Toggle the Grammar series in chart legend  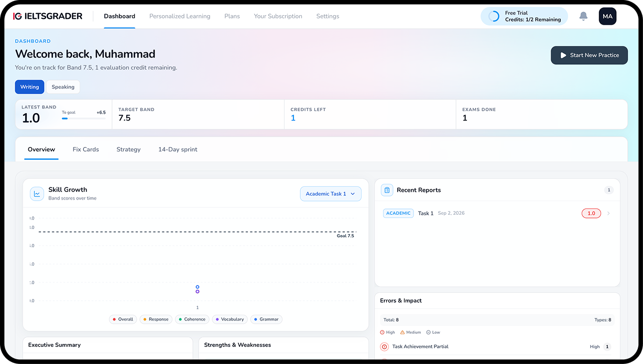click(266, 319)
